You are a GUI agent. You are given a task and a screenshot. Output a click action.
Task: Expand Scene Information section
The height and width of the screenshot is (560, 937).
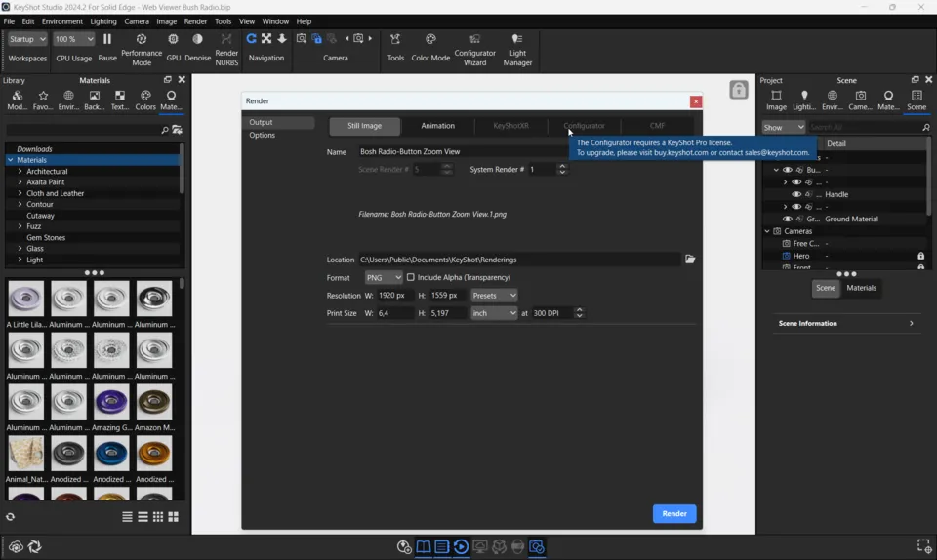coord(845,323)
